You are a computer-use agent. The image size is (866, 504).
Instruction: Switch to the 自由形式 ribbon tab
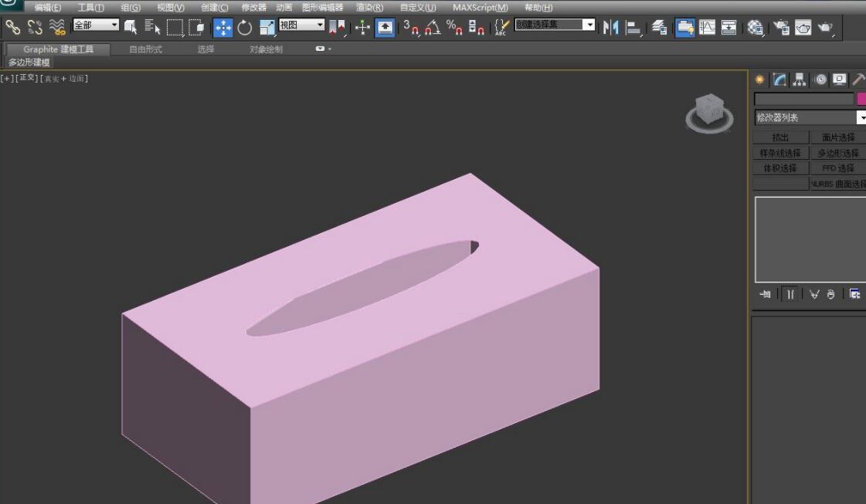pyautogui.click(x=145, y=49)
